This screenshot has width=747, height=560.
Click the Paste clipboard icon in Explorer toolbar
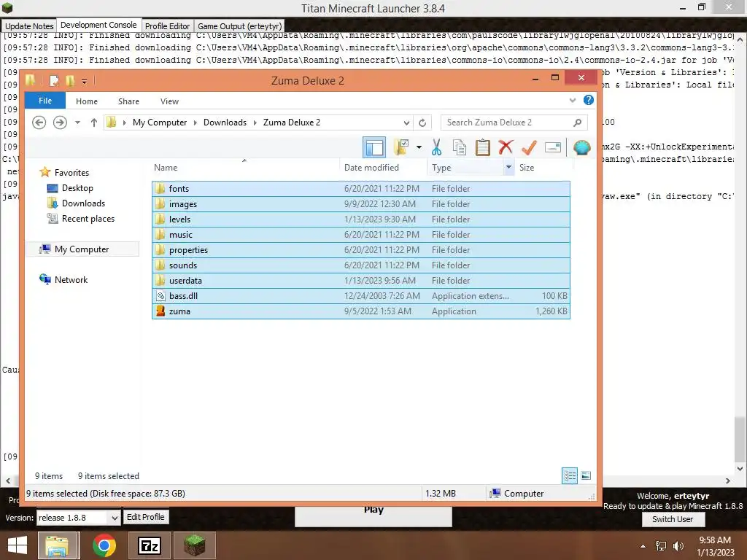(483, 147)
